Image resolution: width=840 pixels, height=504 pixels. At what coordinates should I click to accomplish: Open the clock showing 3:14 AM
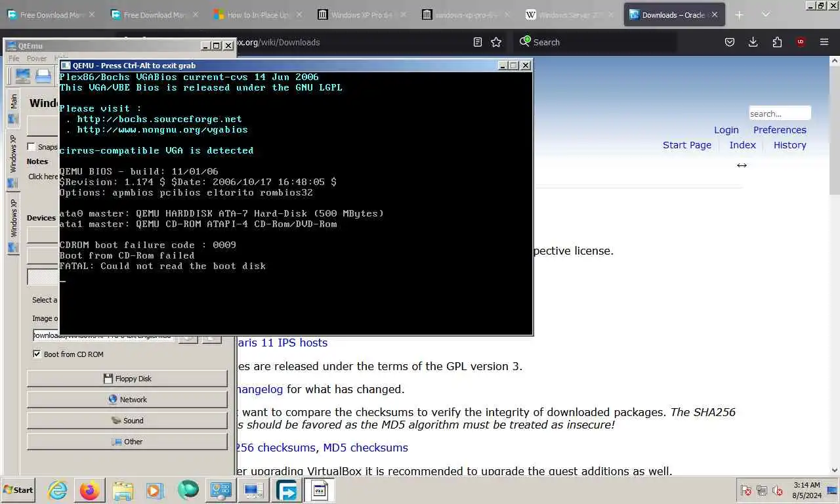click(x=807, y=490)
